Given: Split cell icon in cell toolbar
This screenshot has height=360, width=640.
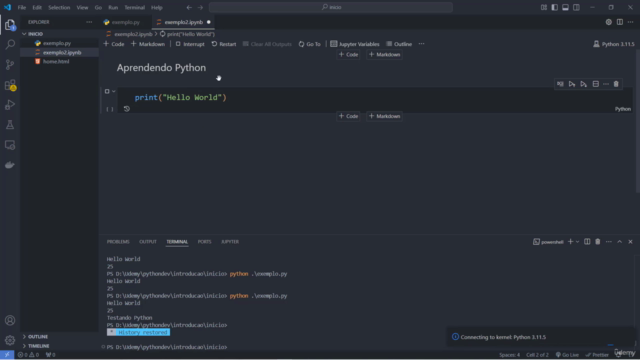Looking at the screenshot, I should coord(596,84).
